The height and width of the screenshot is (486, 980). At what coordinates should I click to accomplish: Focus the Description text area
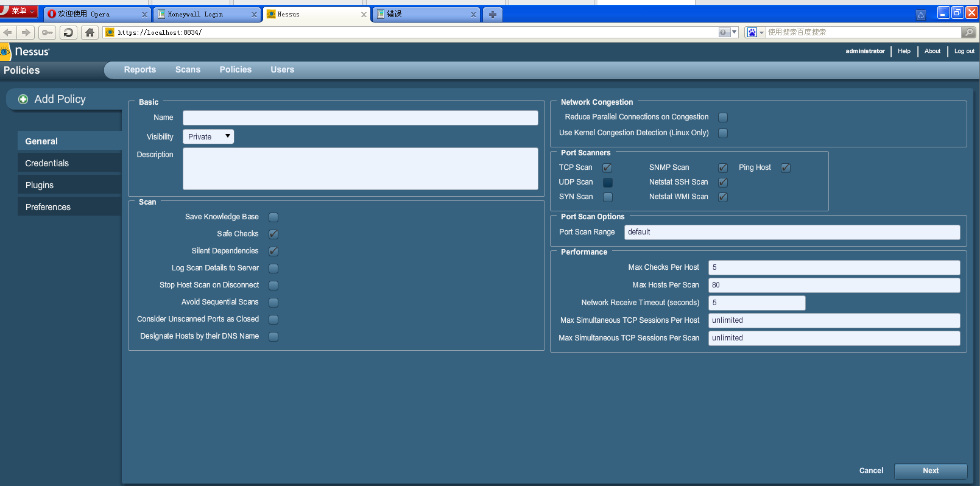point(361,169)
